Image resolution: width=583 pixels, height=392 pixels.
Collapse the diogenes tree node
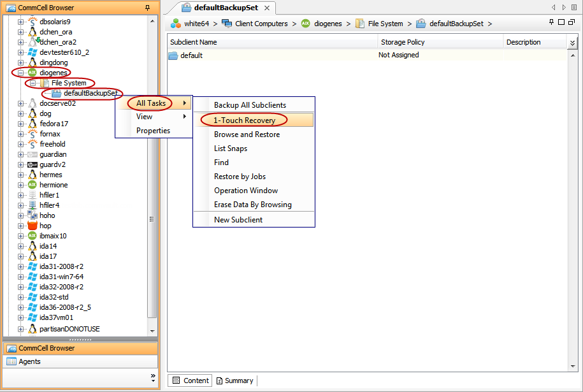point(21,73)
